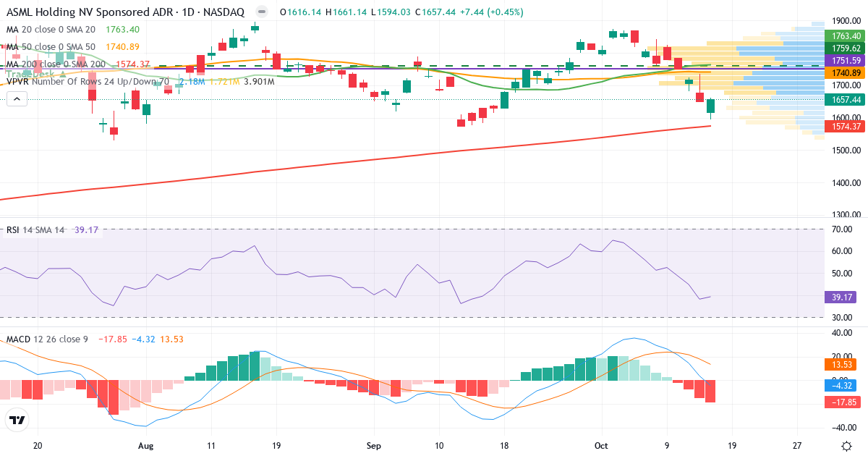Click the low price L1594.03 value
Image resolution: width=868 pixels, height=456 pixels.
pos(391,12)
